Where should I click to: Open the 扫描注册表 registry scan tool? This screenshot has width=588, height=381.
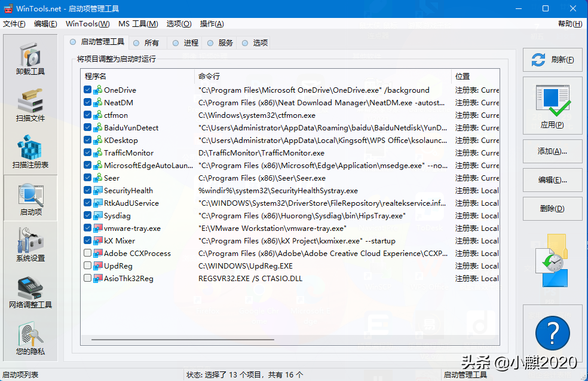coord(30,152)
